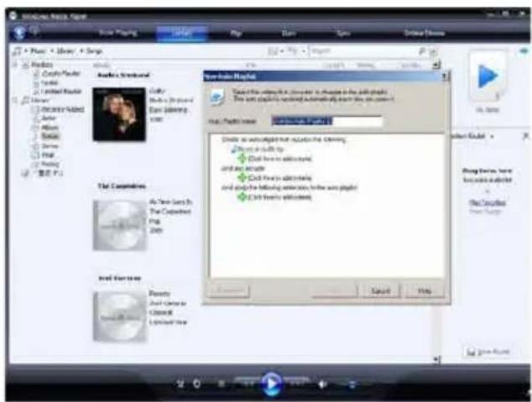The height and width of the screenshot is (402, 532).
Task: Open the Untitled Playlist dropdown in list pane
Action: click(x=472, y=136)
